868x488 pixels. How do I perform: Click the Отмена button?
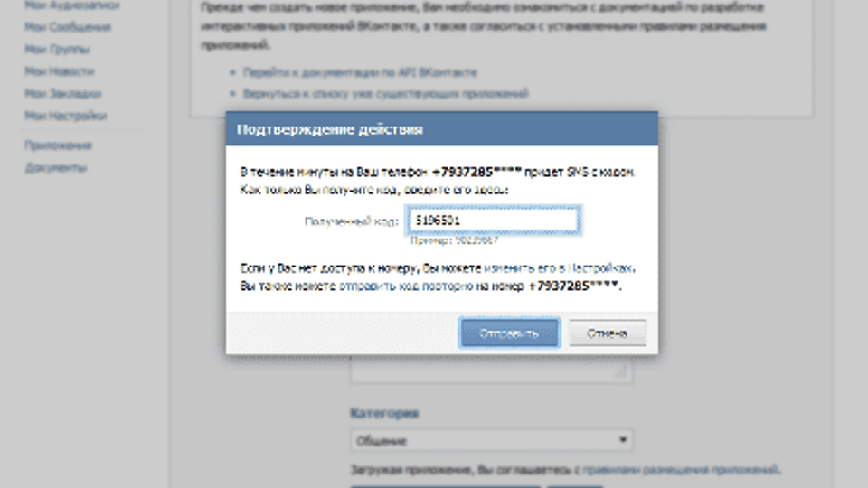point(608,333)
